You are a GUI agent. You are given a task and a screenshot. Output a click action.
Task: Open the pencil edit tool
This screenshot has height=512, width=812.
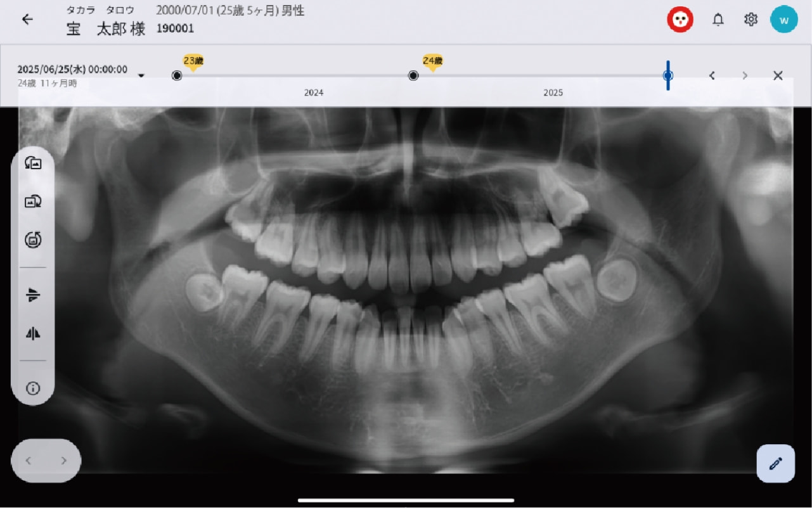click(775, 463)
